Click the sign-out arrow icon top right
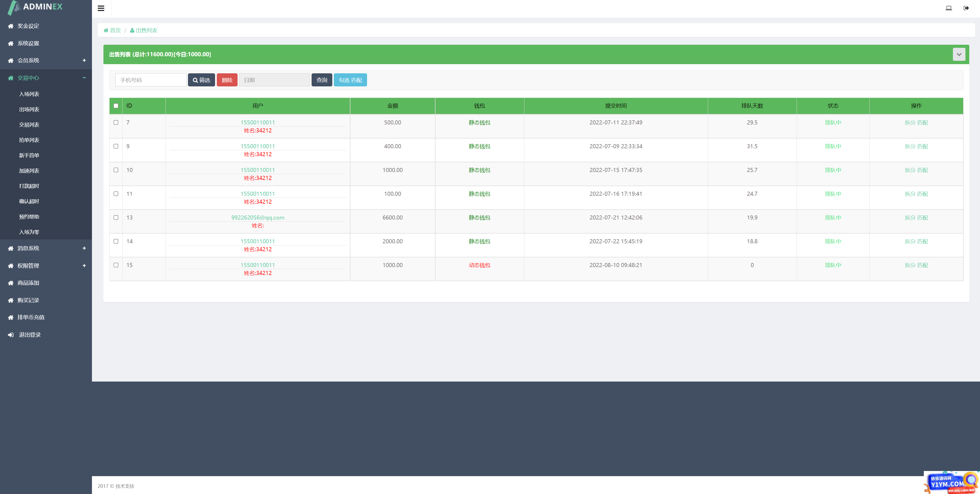Viewport: 980px width, 494px height. pyautogui.click(x=966, y=8)
